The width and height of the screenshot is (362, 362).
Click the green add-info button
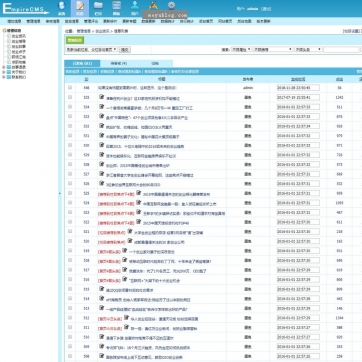[75, 40]
